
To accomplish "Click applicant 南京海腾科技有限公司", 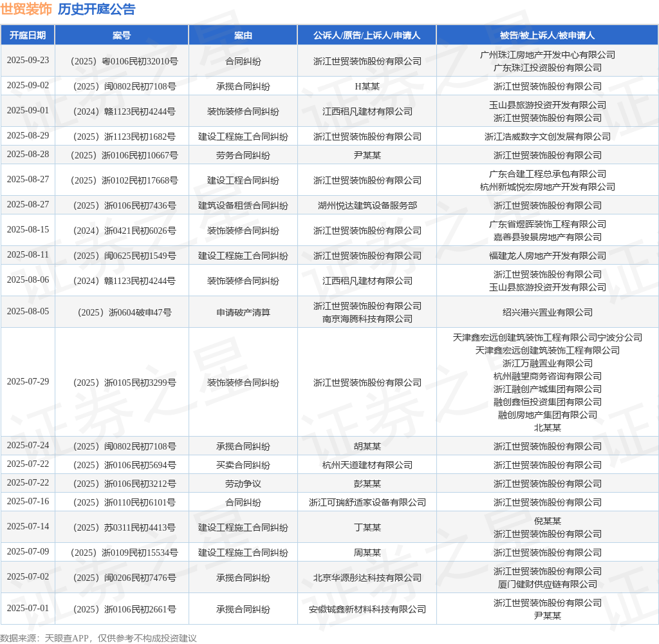I will coord(367,319).
